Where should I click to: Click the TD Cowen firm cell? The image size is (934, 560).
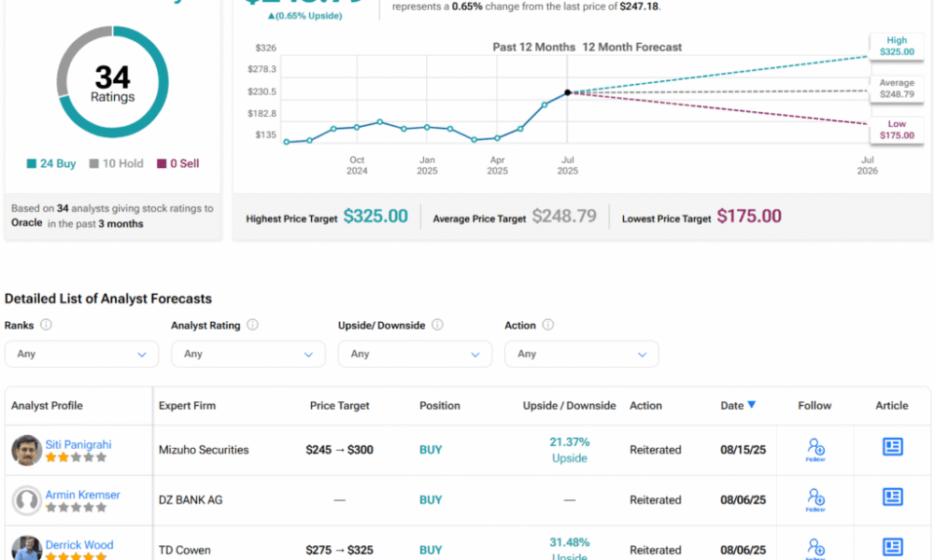coord(185,550)
